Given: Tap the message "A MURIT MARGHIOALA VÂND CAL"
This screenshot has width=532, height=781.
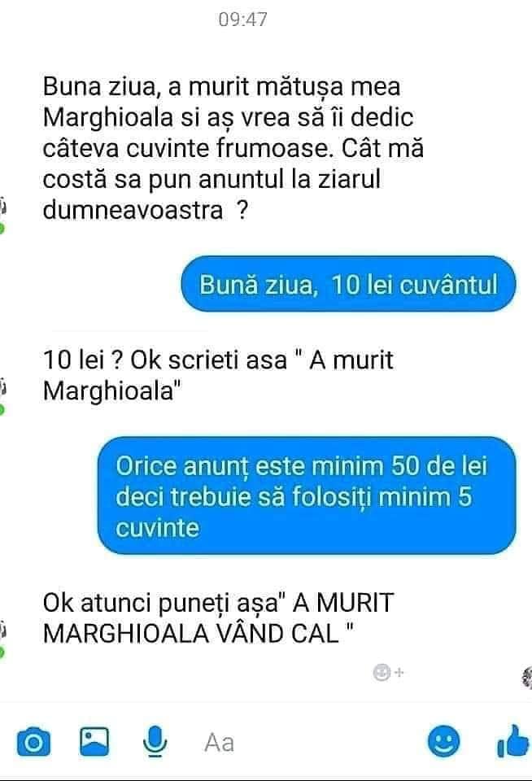Looking at the screenshot, I should click(218, 618).
